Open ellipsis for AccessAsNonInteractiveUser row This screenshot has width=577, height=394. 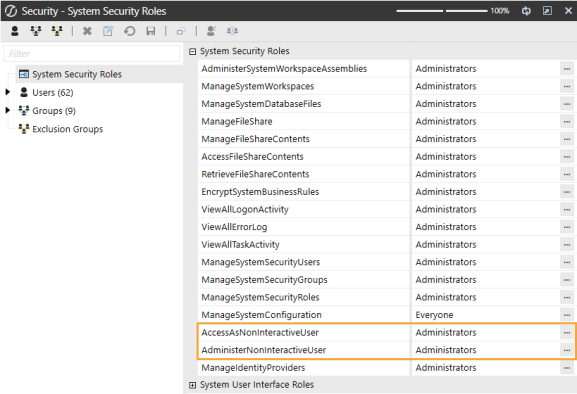tap(567, 333)
